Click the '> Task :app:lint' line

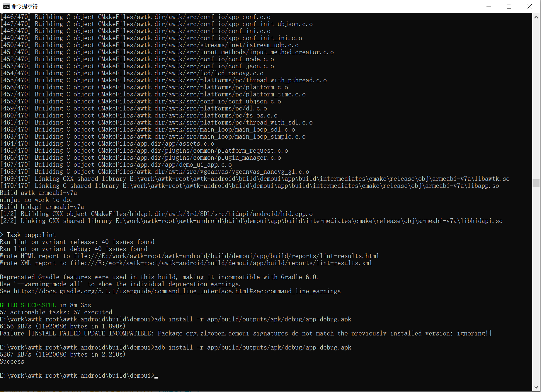point(28,235)
